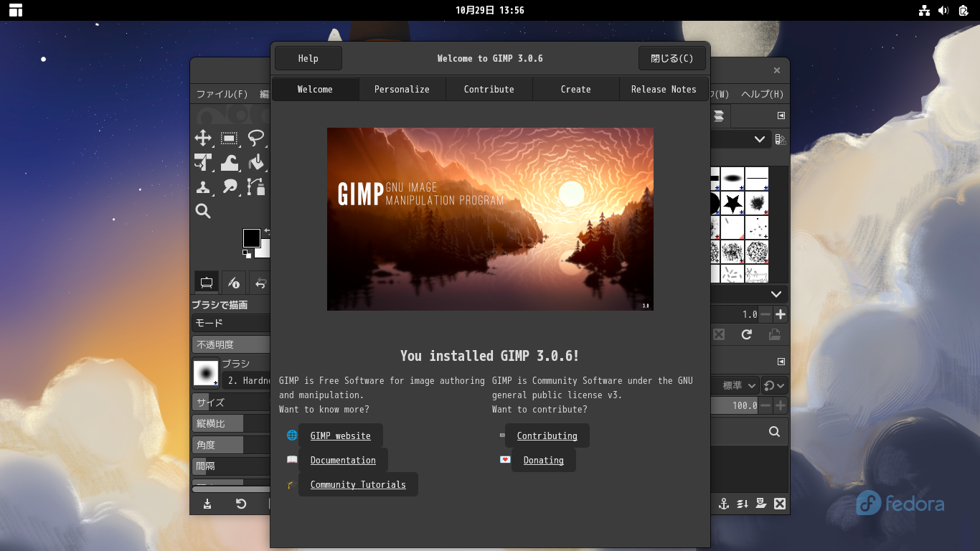Open the Release Notes tab
980x551 pixels.
point(664,90)
